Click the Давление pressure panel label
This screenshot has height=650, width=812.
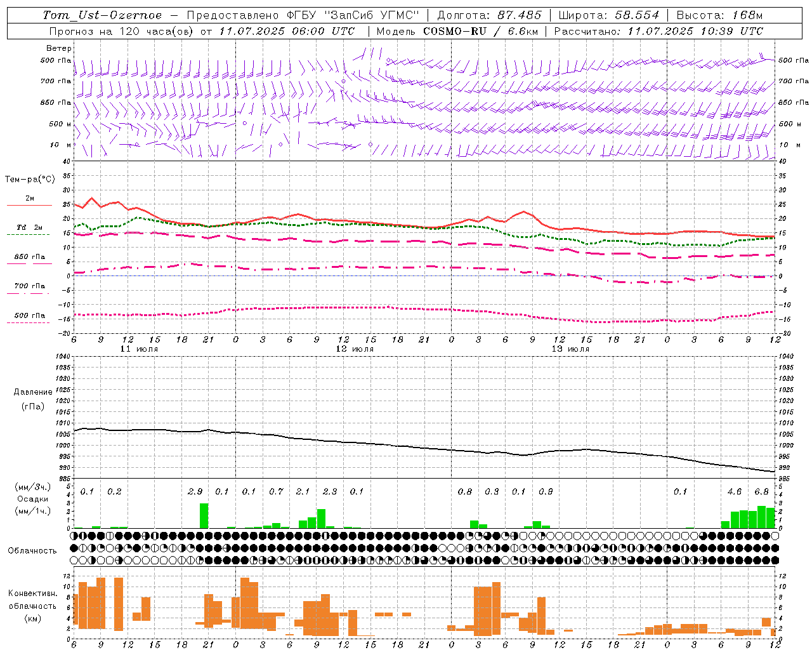tap(32, 392)
